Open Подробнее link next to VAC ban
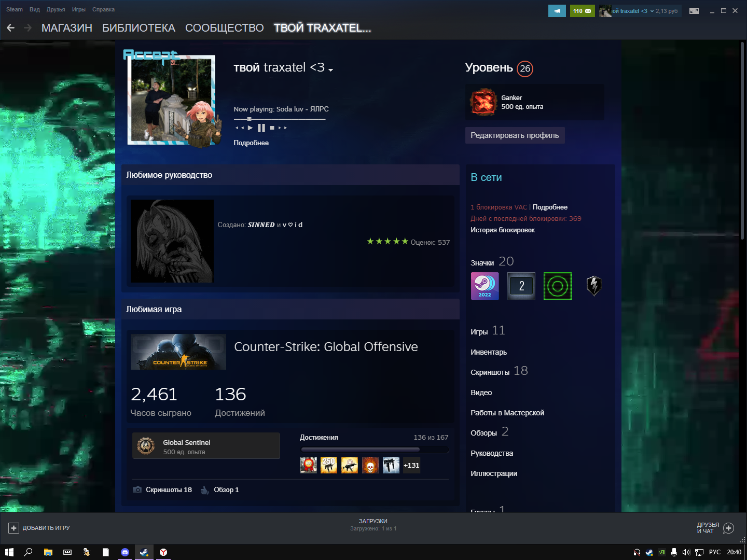The width and height of the screenshot is (747, 560). (550, 207)
